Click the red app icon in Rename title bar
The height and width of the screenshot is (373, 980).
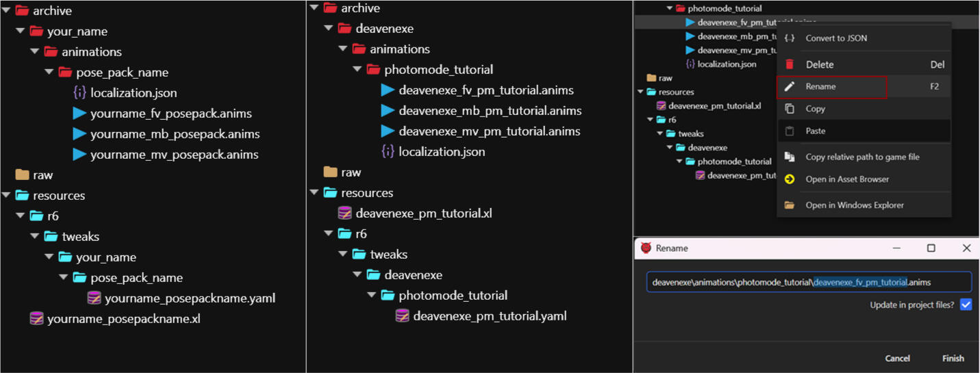click(645, 248)
